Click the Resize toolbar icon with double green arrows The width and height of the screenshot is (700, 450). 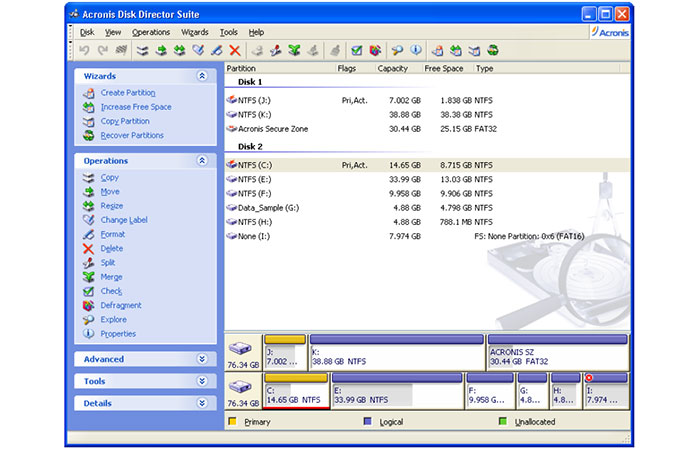tap(179, 50)
